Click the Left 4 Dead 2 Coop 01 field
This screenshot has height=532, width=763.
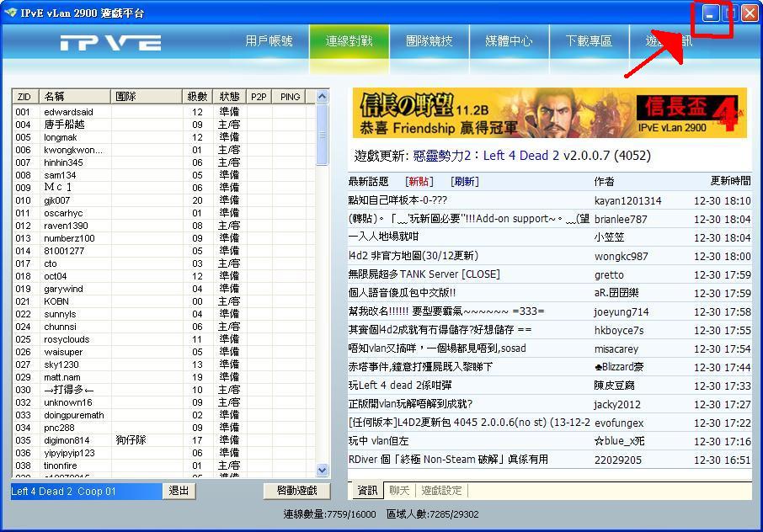click(x=86, y=491)
